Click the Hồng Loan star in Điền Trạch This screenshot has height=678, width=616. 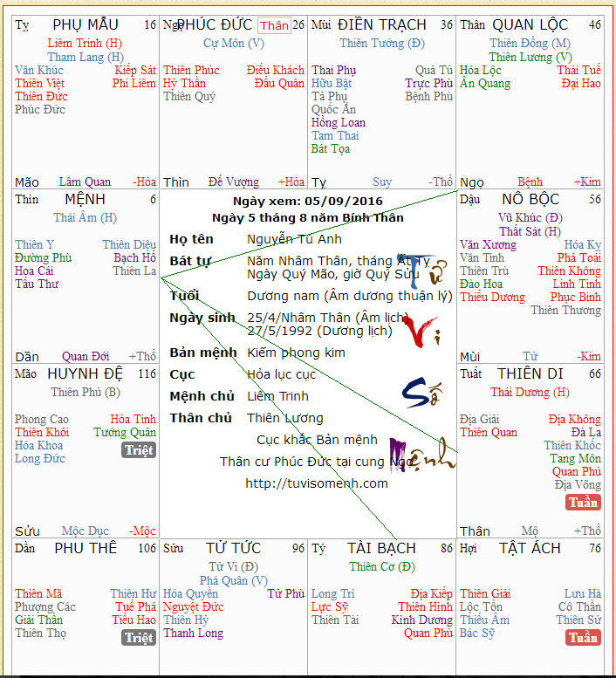click(x=339, y=123)
